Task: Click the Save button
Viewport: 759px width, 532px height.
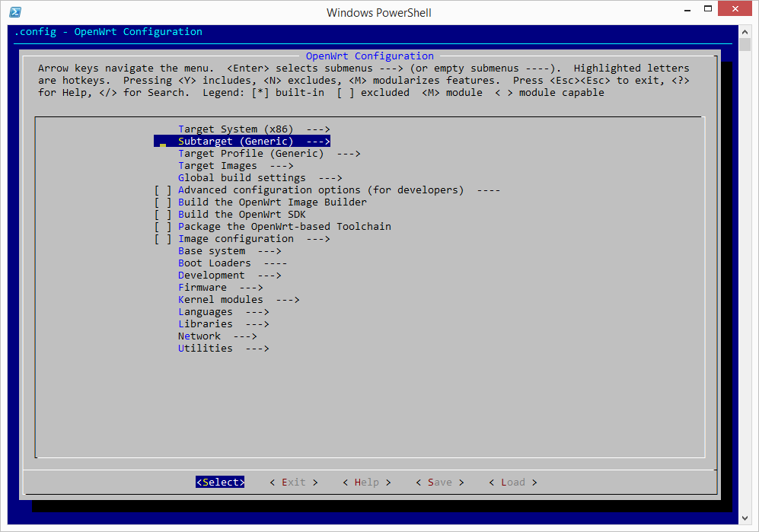Action: 439,482
